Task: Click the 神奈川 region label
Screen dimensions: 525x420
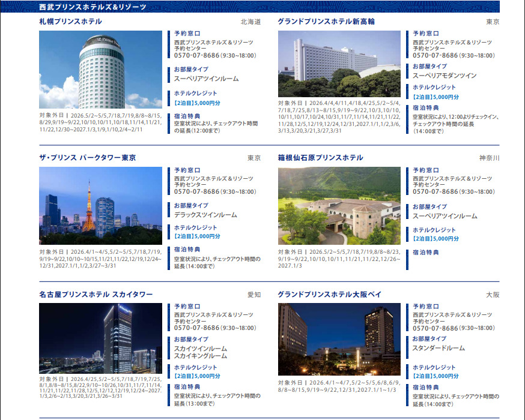Action: point(489,158)
